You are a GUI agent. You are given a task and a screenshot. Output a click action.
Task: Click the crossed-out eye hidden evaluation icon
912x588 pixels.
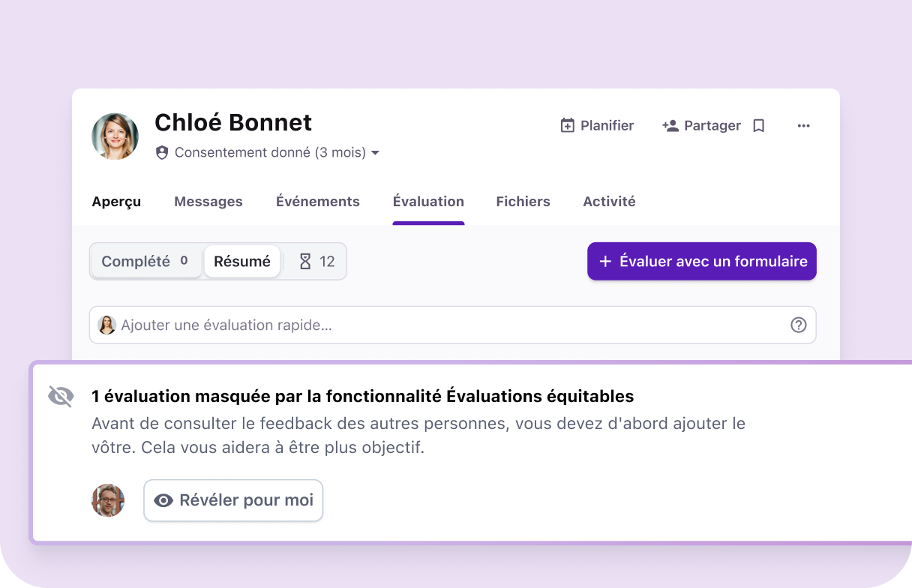point(61,396)
